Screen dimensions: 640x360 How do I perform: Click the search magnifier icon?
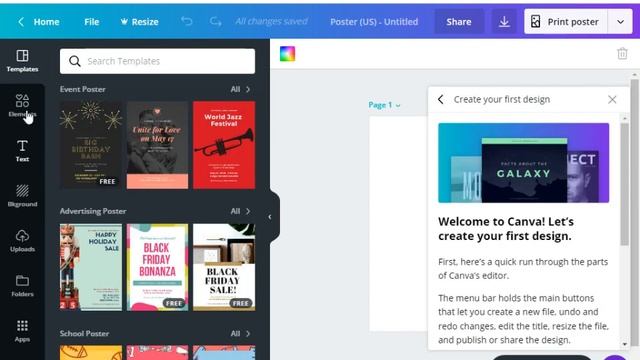click(x=75, y=61)
